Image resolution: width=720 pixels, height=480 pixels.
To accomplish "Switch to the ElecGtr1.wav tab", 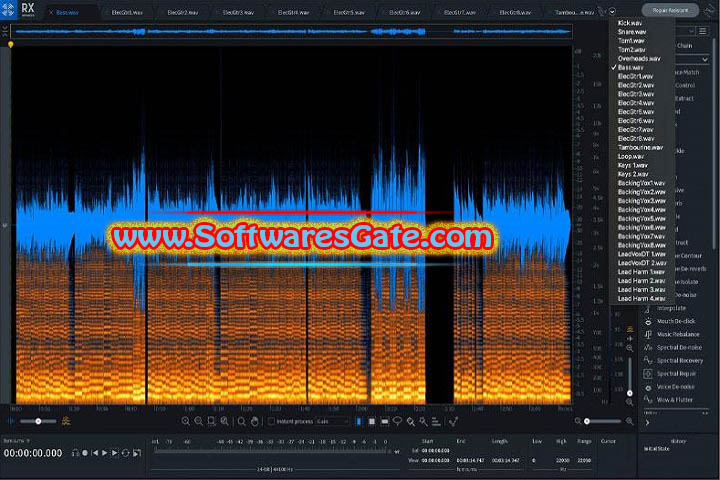I will pos(127,12).
